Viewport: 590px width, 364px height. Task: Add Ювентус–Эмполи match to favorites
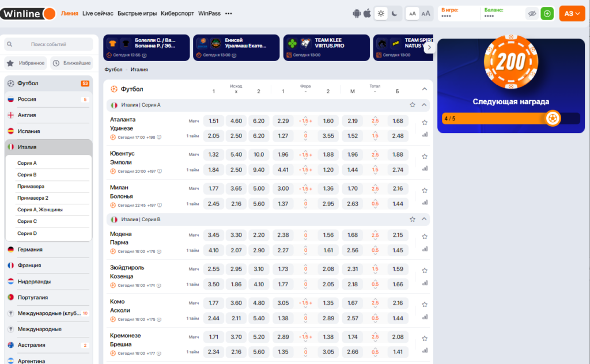[x=425, y=157]
